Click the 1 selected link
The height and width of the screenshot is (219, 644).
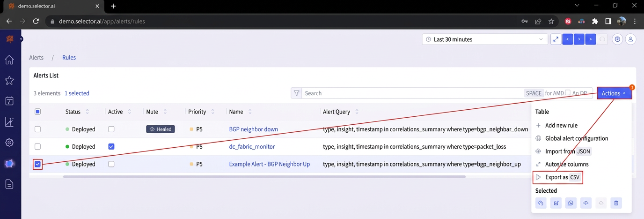[x=77, y=93]
